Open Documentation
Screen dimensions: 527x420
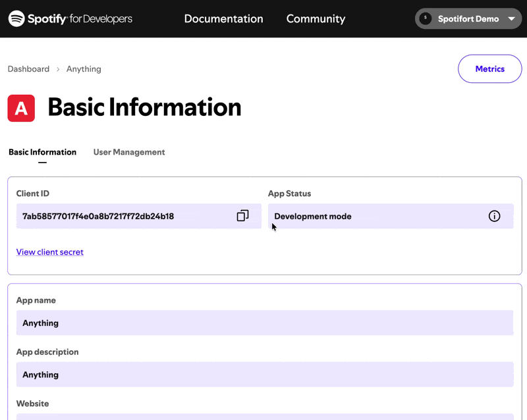pyautogui.click(x=223, y=18)
